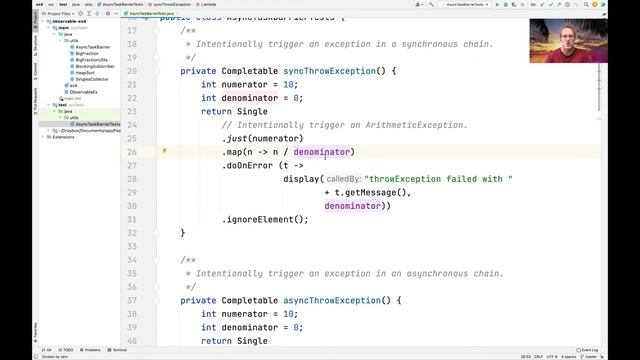The height and width of the screenshot is (360, 640).
Task: Click the yellow lightbulb on line 26
Action: 164,151
